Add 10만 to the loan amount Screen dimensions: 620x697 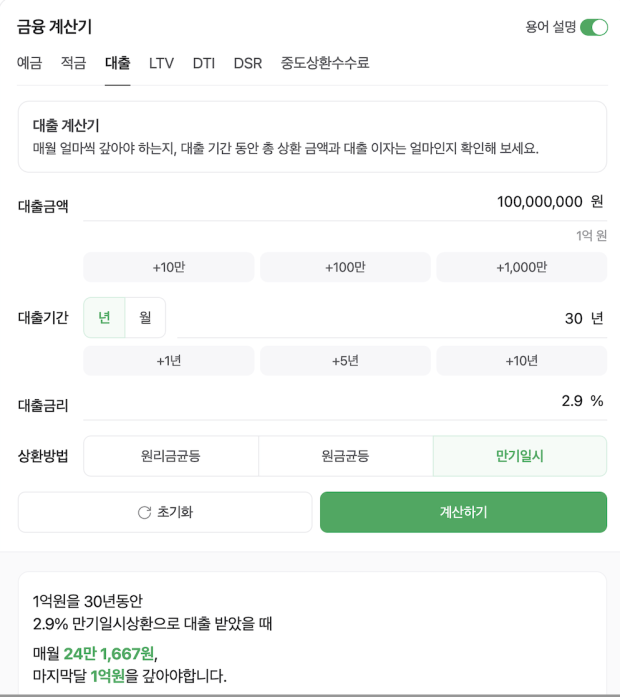tap(169, 267)
